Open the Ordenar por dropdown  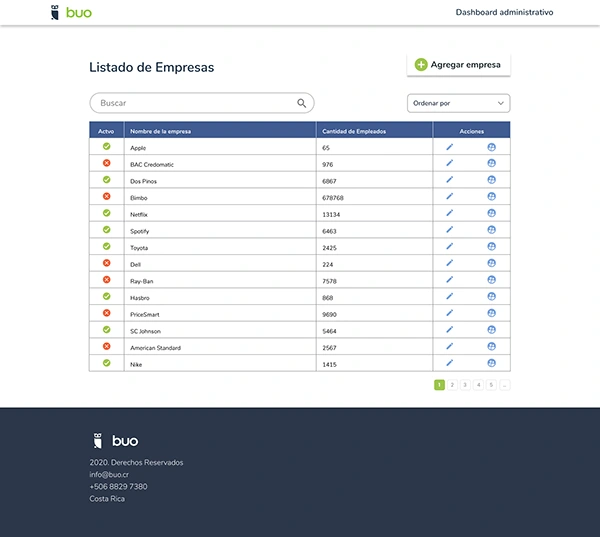point(458,103)
